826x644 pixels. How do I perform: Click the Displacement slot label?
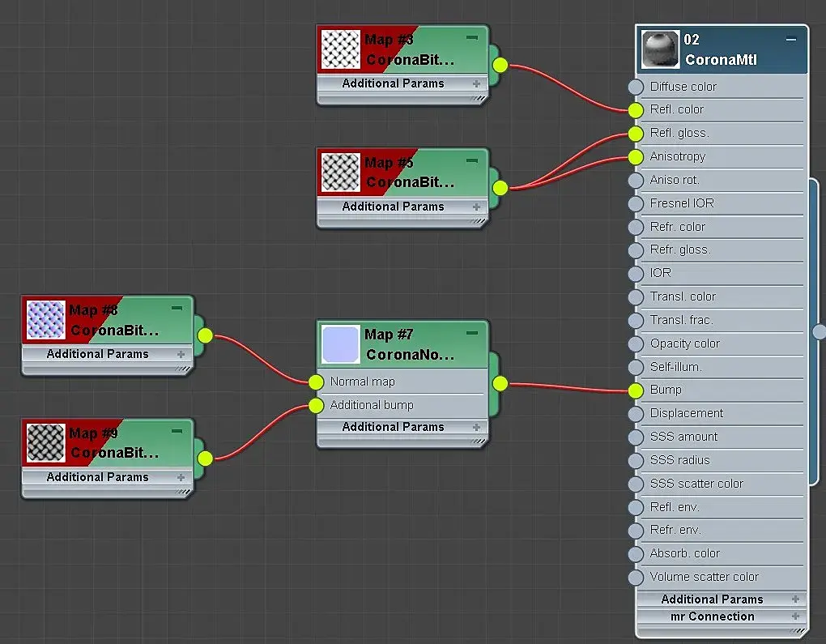tap(687, 413)
